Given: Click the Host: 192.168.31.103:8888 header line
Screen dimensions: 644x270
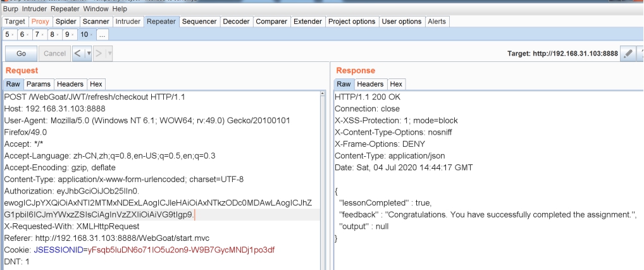Looking at the screenshot, I should [x=54, y=109].
